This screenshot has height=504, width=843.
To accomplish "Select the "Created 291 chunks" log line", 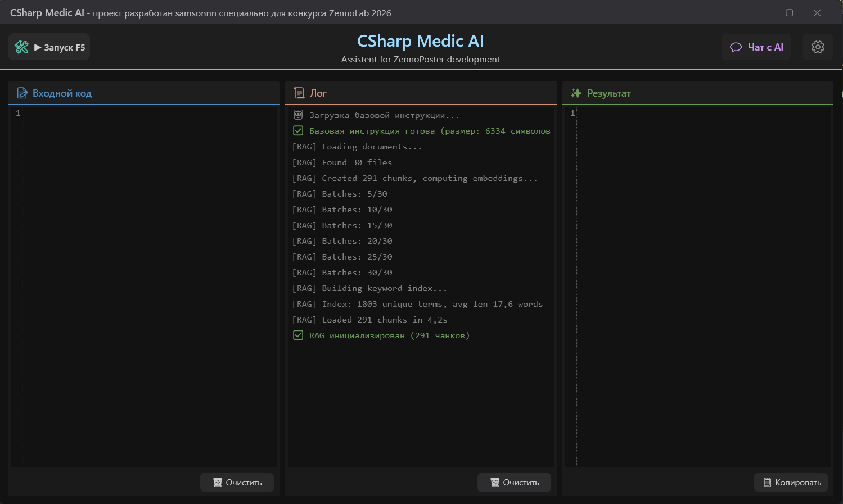I will point(415,178).
